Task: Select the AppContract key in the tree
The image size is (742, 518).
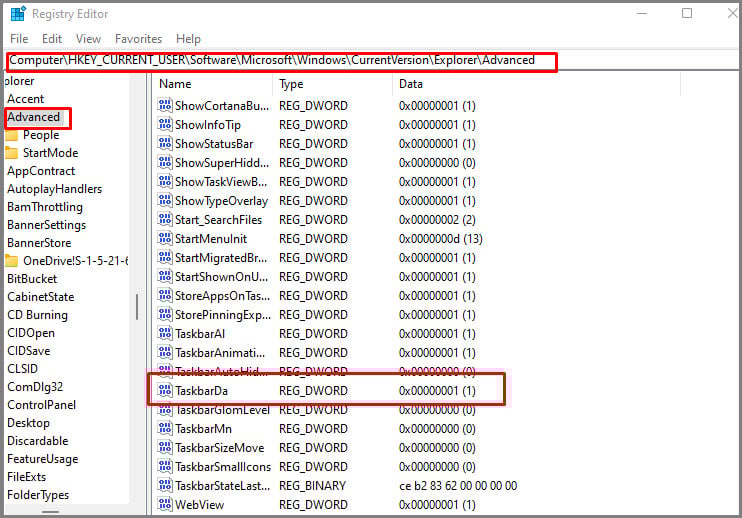Action: pyautogui.click(x=41, y=171)
